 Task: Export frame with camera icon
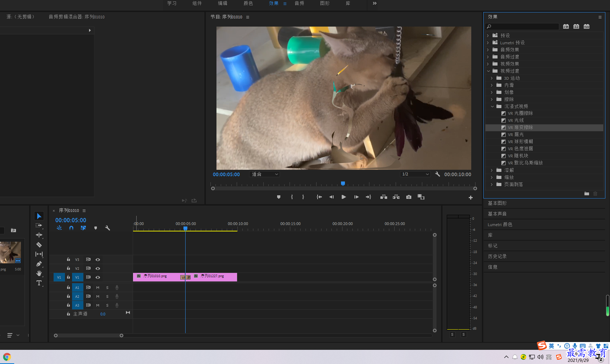(409, 197)
